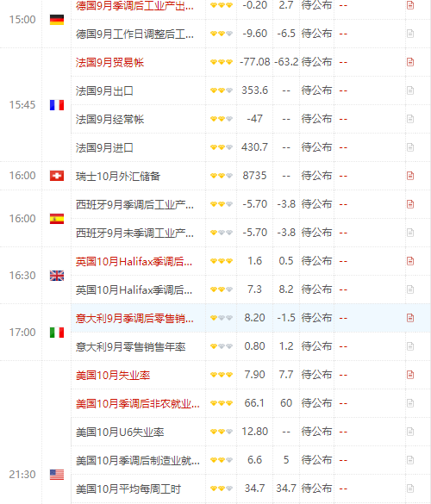Select forecast value -63.2

point(286,62)
